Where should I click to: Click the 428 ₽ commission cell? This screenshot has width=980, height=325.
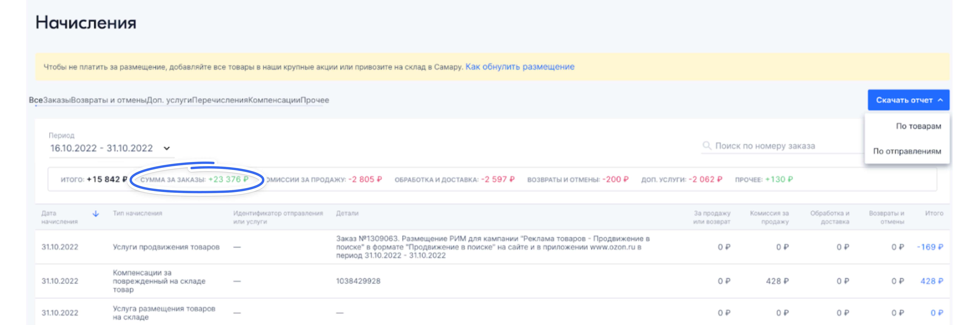[x=777, y=281]
